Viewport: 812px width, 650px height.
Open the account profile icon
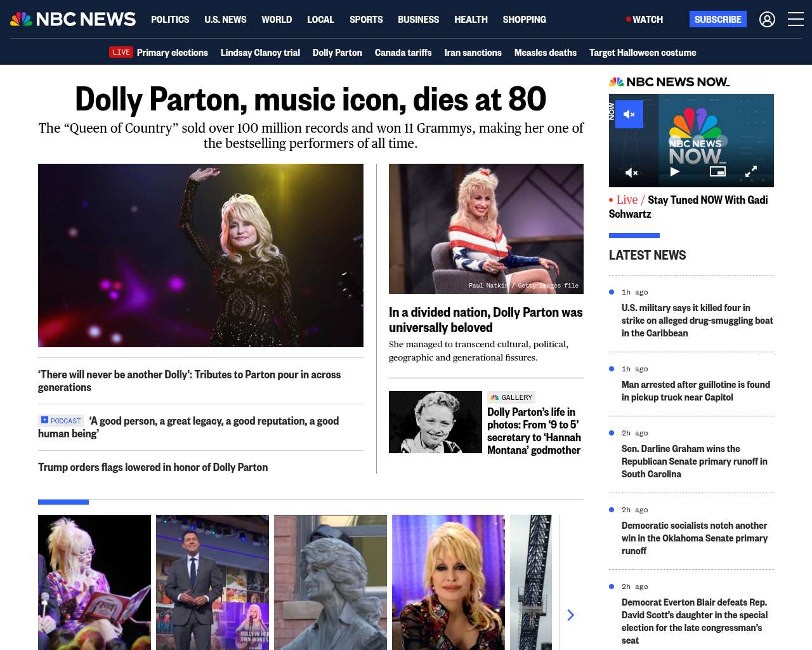coord(767,20)
